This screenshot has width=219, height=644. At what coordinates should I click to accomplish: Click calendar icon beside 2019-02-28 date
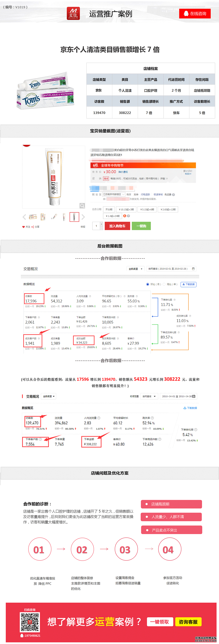[193, 269]
